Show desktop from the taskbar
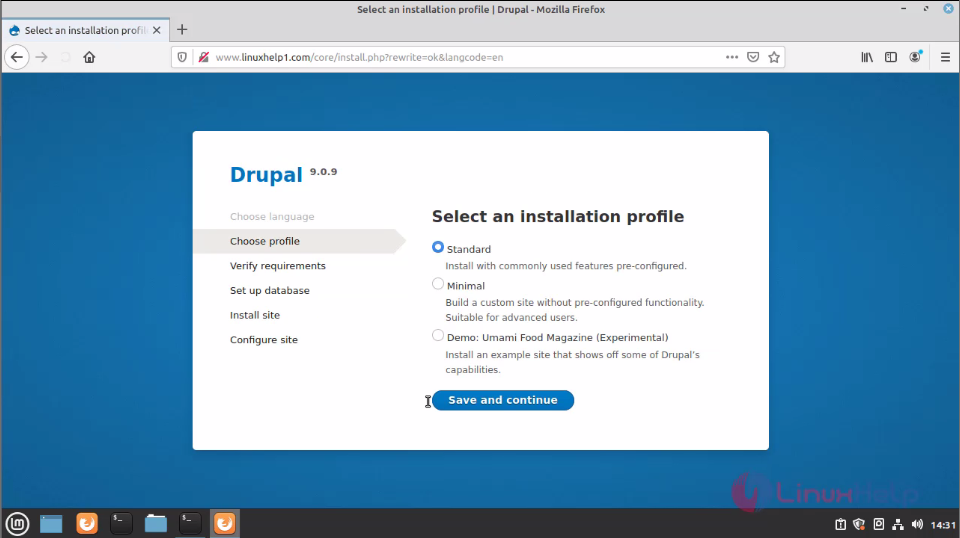 51,524
